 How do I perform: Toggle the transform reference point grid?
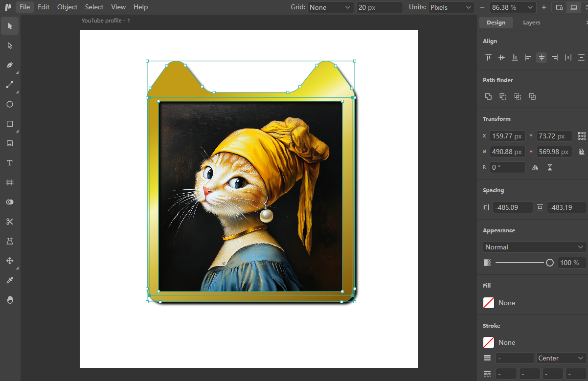click(x=581, y=136)
